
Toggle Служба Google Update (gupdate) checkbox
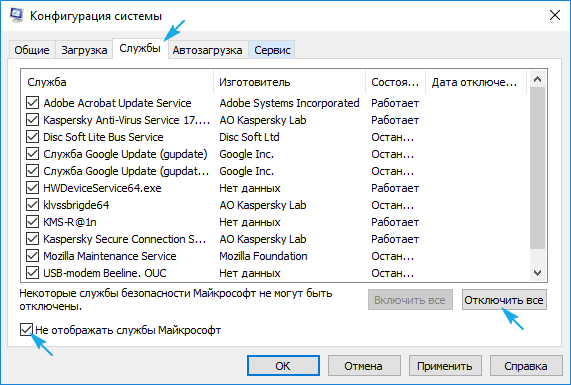[32, 154]
